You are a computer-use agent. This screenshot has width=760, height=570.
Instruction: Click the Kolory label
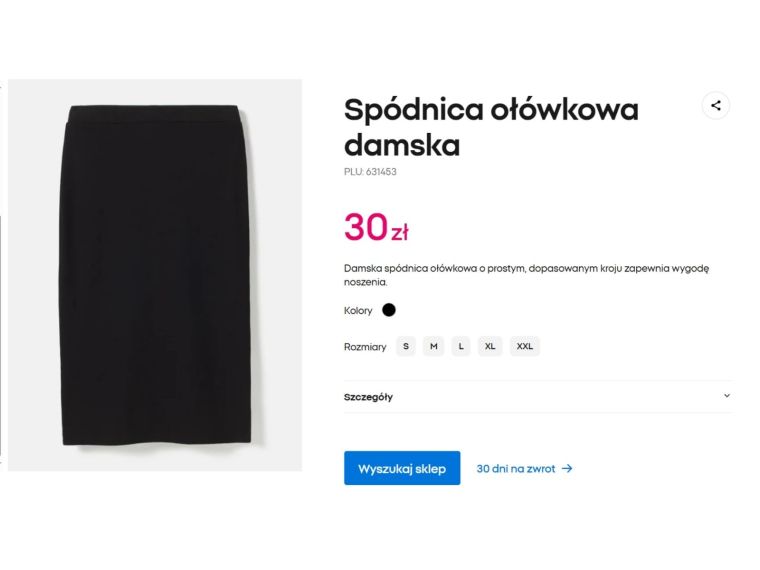coord(358,311)
